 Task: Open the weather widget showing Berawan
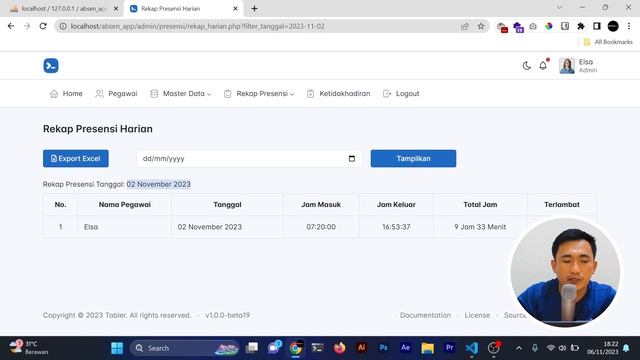click(x=29, y=348)
